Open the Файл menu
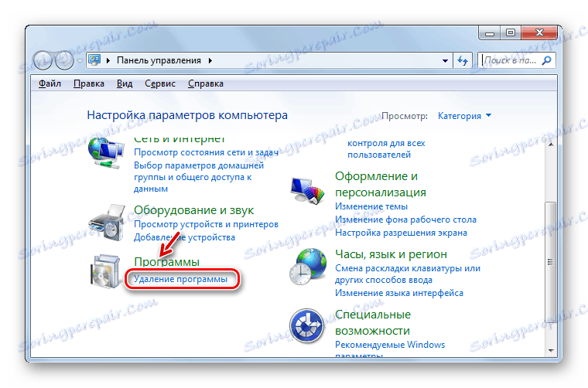Image resolution: width=588 pixels, height=388 pixels. click(50, 83)
